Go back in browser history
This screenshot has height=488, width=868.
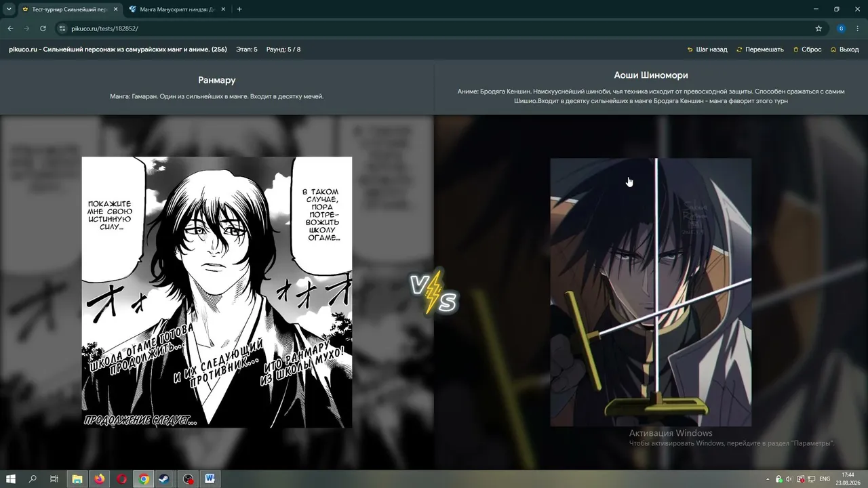[10, 28]
